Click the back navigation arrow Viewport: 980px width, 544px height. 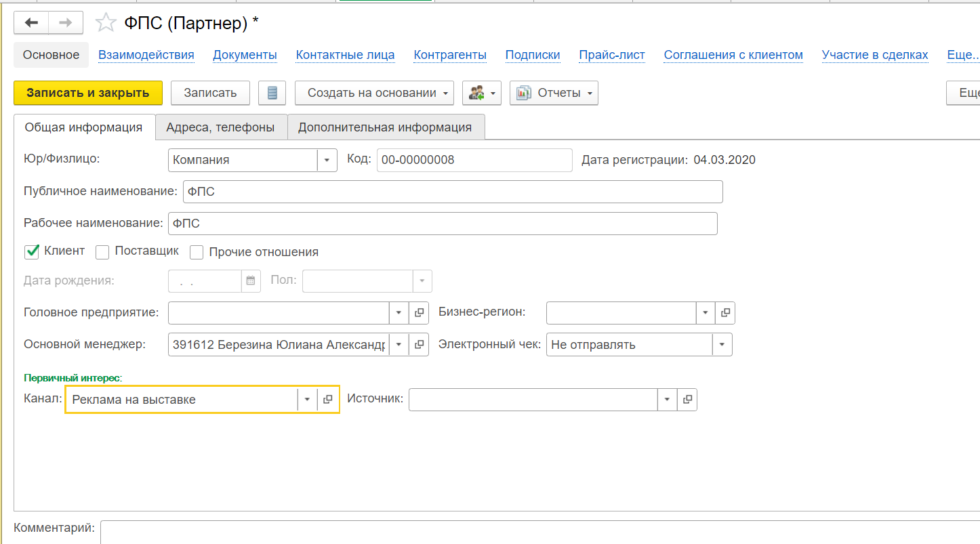(32, 23)
